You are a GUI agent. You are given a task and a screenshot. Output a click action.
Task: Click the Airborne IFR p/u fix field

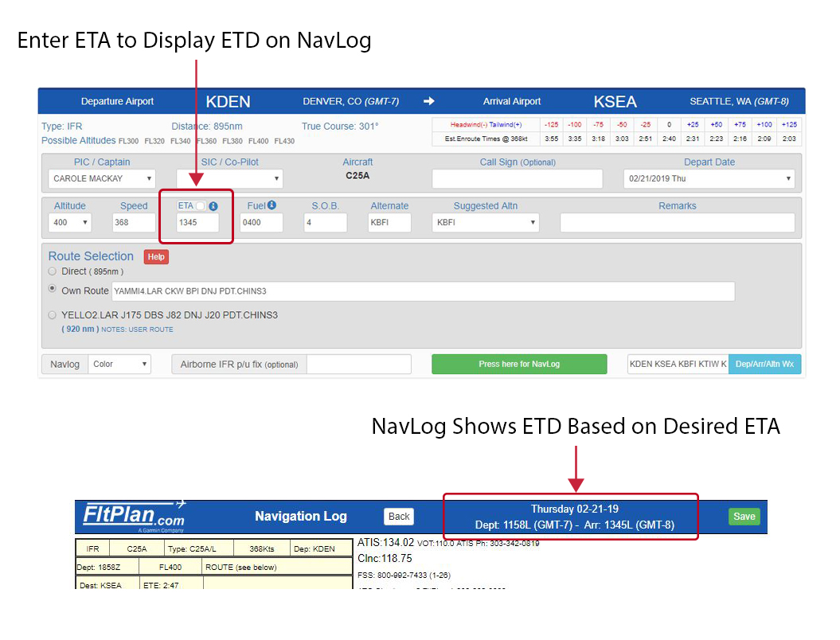tap(359, 365)
